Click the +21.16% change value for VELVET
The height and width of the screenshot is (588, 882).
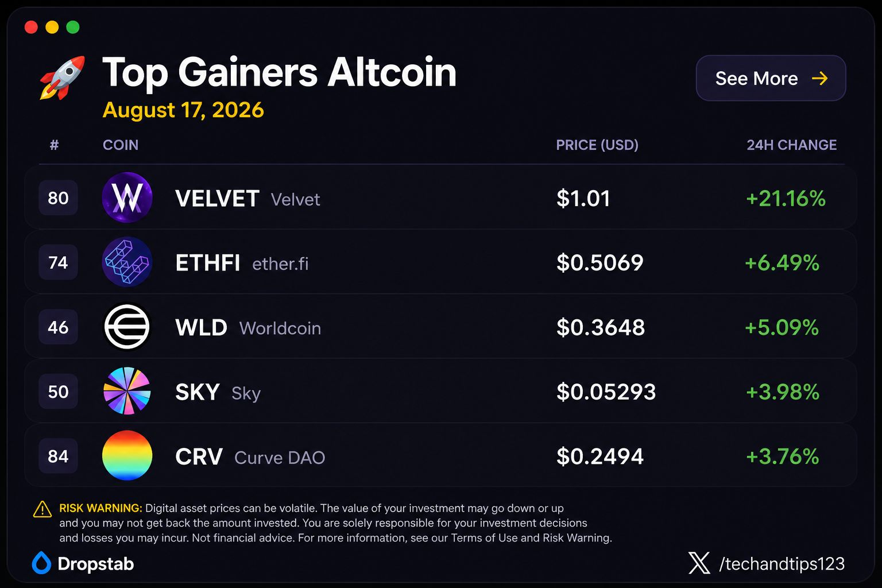pos(786,199)
